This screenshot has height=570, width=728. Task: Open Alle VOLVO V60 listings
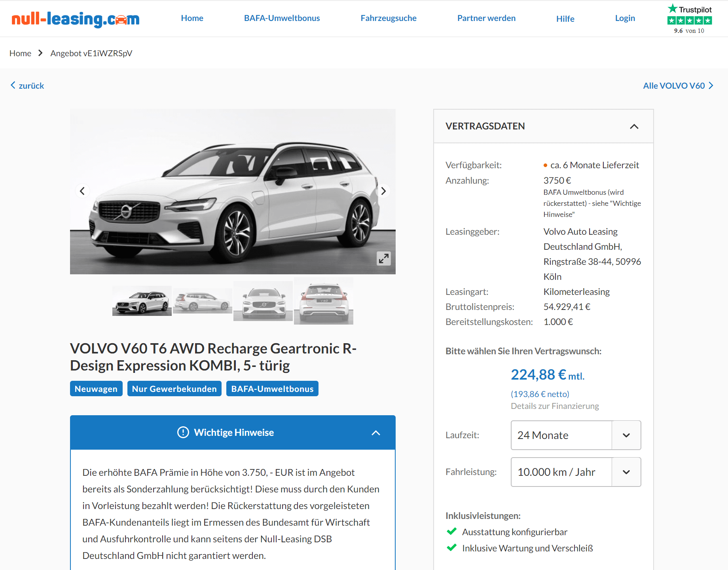(x=678, y=85)
